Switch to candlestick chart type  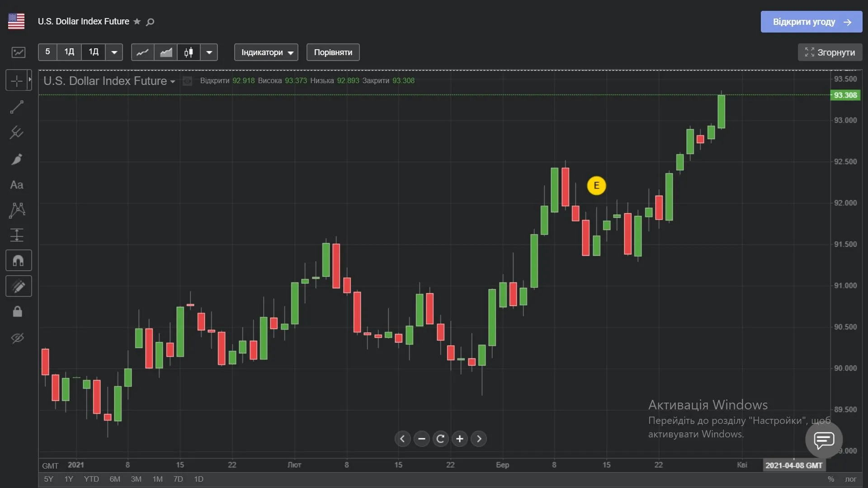pos(189,52)
